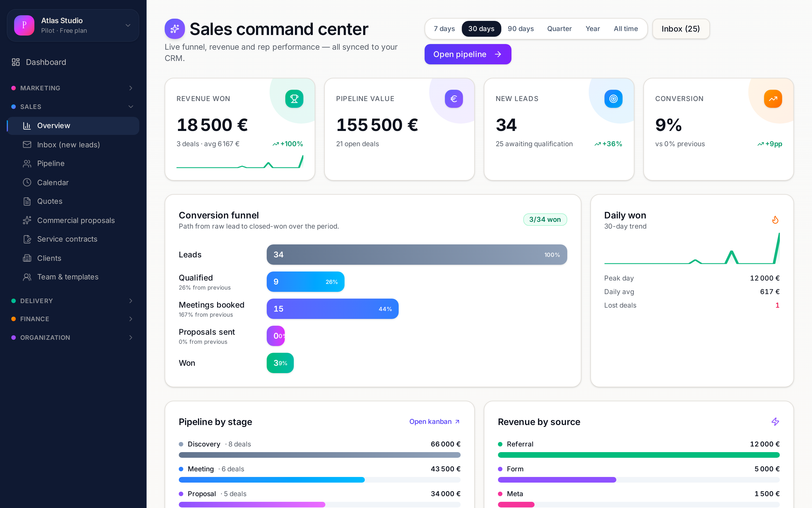
Task: Select the Quarter period option
Action: [559, 29]
